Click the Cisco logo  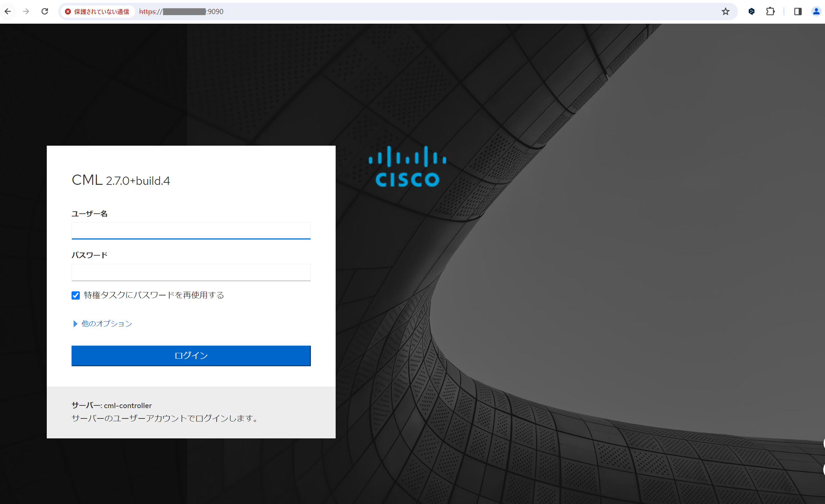408,167
